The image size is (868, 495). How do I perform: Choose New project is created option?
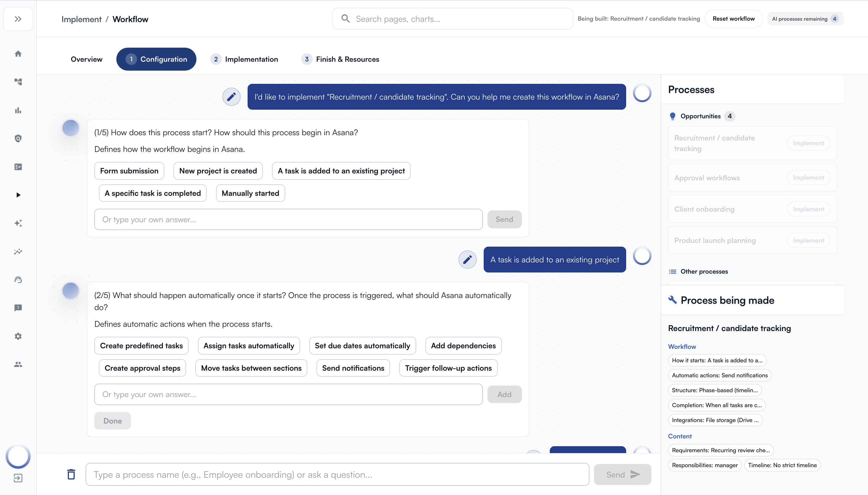(x=218, y=171)
